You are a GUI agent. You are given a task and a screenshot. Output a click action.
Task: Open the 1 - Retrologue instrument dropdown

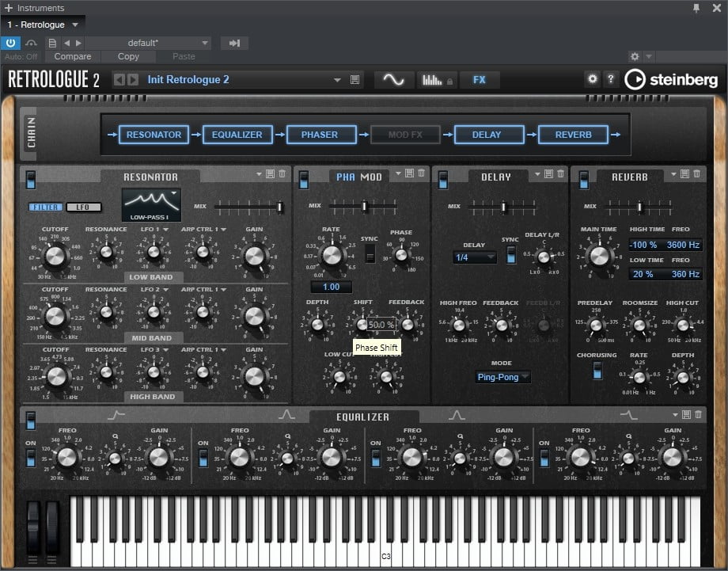click(x=75, y=25)
